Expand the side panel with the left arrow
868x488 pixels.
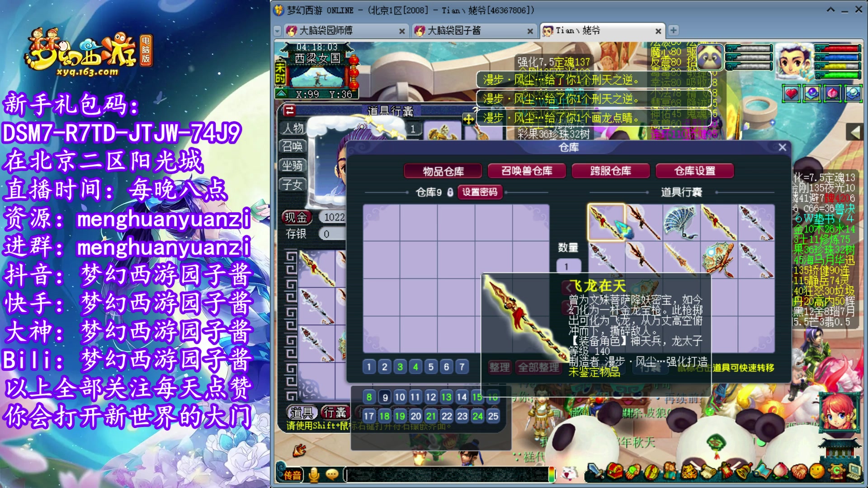[854, 132]
